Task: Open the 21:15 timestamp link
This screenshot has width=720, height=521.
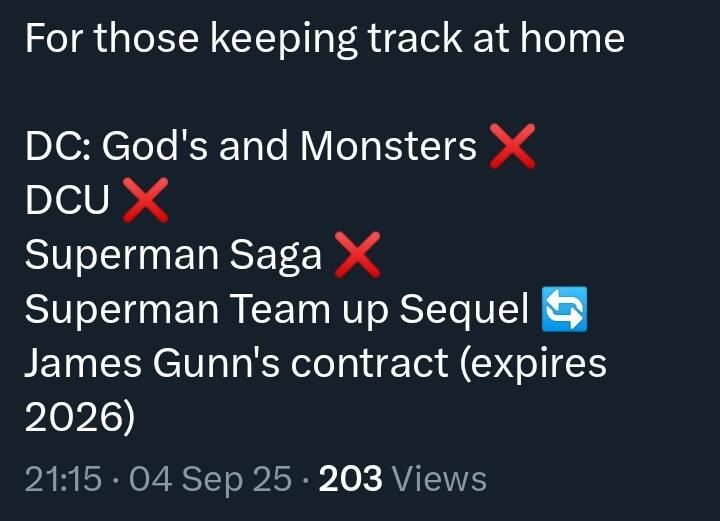Action: click(x=62, y=479)
